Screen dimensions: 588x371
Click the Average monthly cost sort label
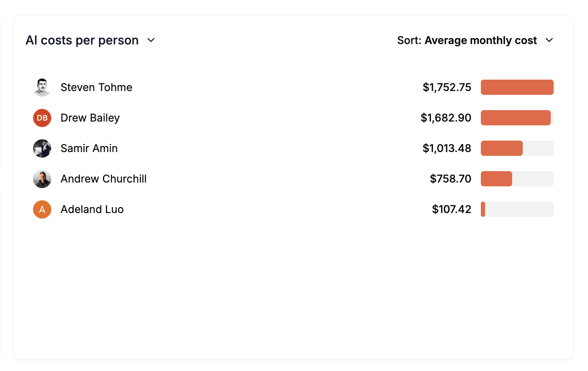point(480,40)
